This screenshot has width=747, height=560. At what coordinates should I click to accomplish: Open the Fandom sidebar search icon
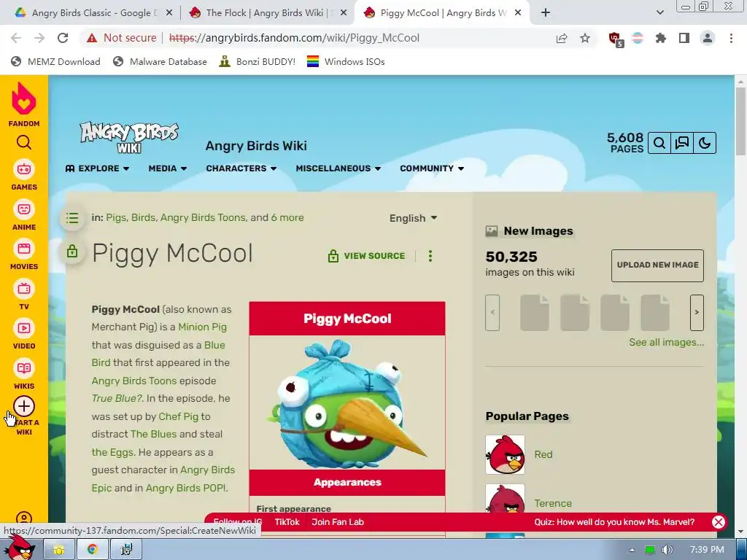pos(24,142)
